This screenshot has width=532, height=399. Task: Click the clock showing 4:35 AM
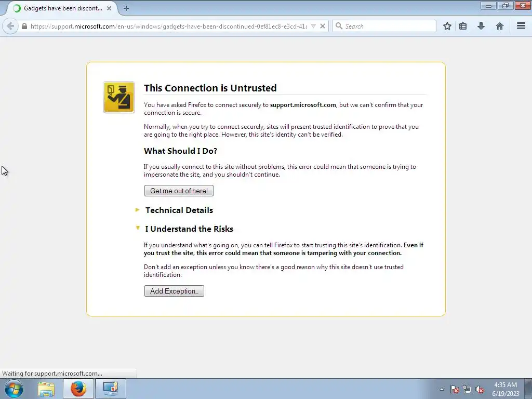click(x=506, y=389)
